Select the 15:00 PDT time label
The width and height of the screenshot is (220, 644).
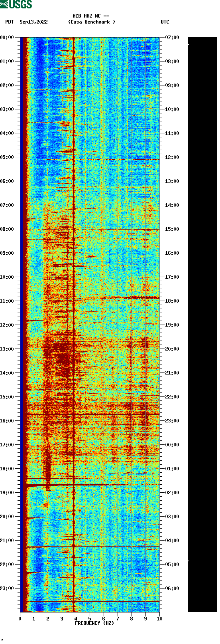pyautogui.click(x=7, y=397)
